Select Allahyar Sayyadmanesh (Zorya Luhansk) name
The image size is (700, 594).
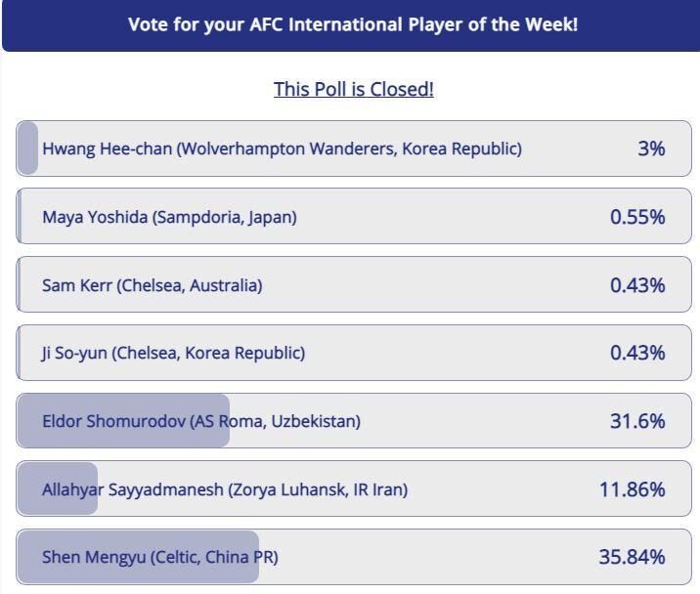coord(225,489)
